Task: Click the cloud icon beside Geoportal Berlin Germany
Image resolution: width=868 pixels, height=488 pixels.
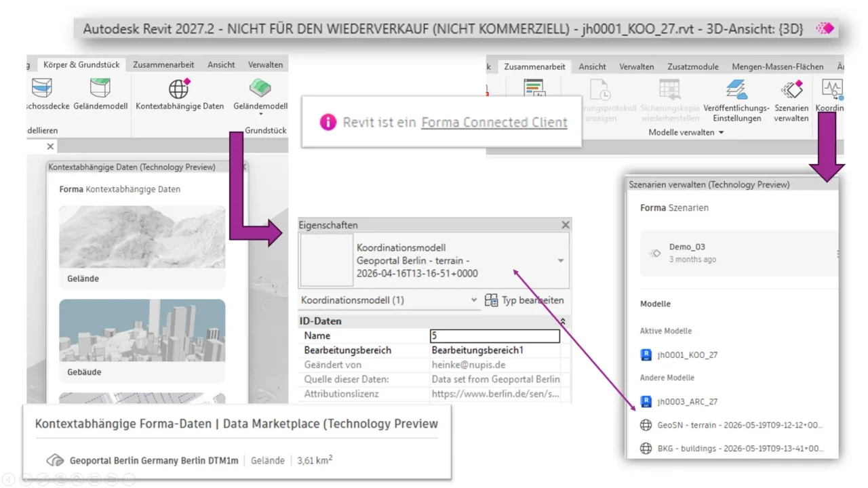Action: pos(55,460)
